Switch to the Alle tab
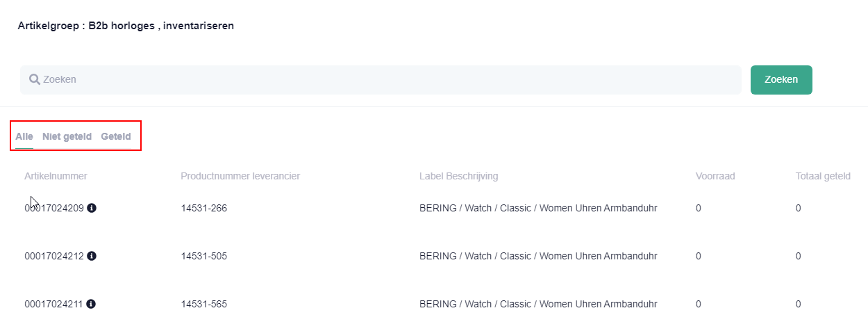868x331 pixels. pos(24,136)
